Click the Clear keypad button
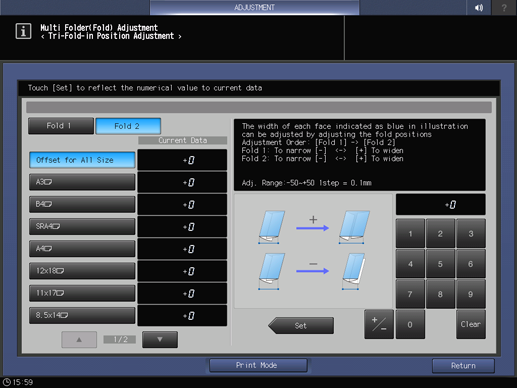This screenshot has width=517, height=388. [471, 324]
